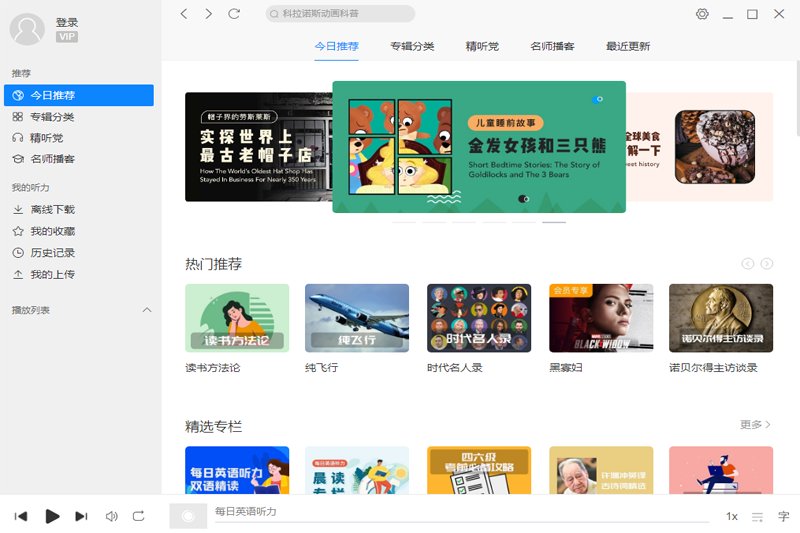Open the settings gear icon
Screen dimensions: 800x533
(702, 14)
